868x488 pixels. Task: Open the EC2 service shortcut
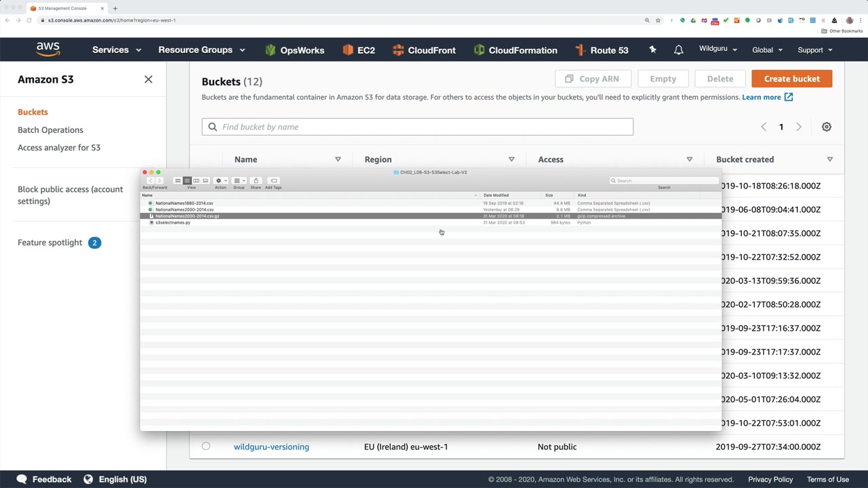(359, 50)
